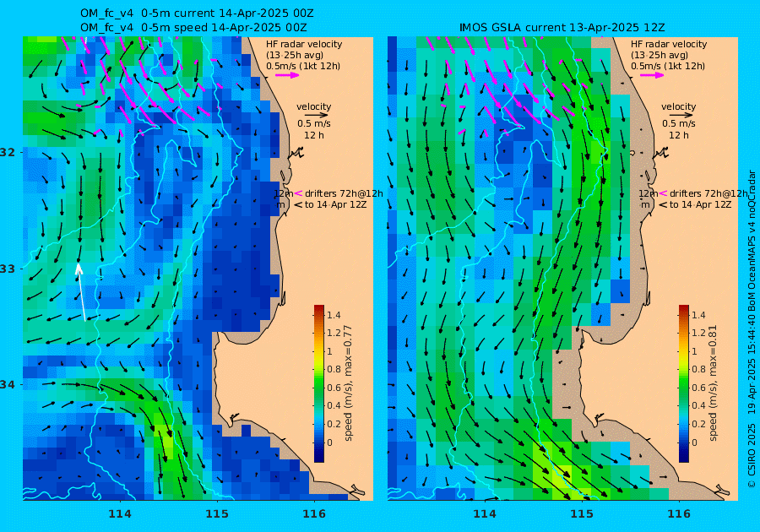Click '0.5m/s (1kt 12h)' text in the left map

pos(303,66)
